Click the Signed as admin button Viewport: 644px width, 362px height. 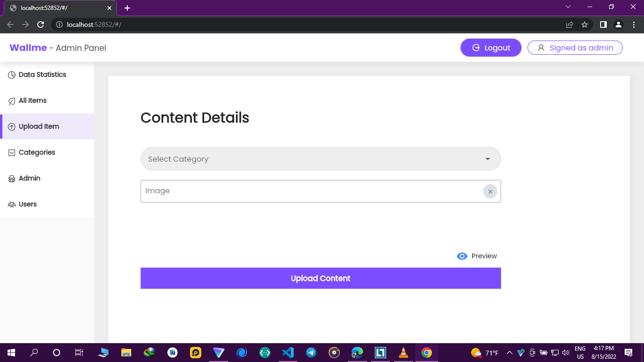pyautogui.click(x=575, y=48)
